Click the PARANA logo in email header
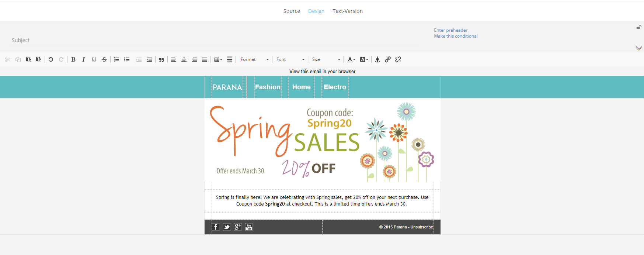 (x=227, y=87)
